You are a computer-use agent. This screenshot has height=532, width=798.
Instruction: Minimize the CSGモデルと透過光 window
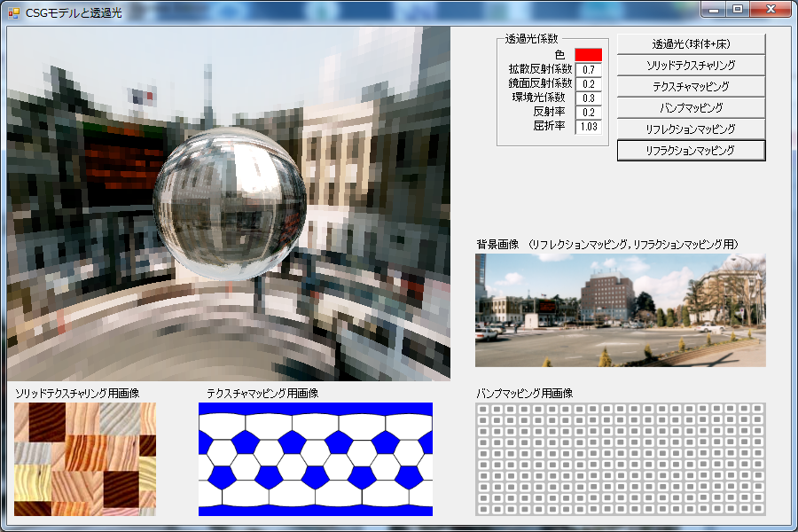tap(714, 10)
